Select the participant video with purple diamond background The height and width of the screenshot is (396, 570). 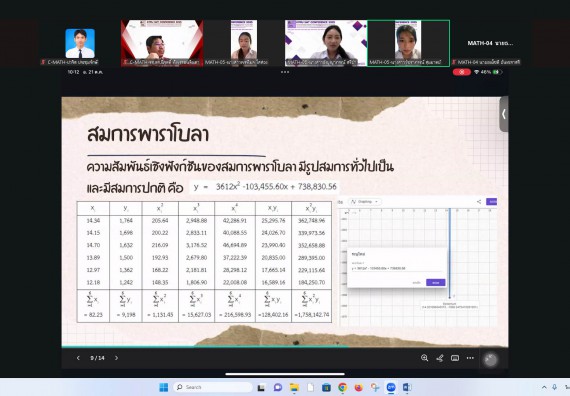326,43
